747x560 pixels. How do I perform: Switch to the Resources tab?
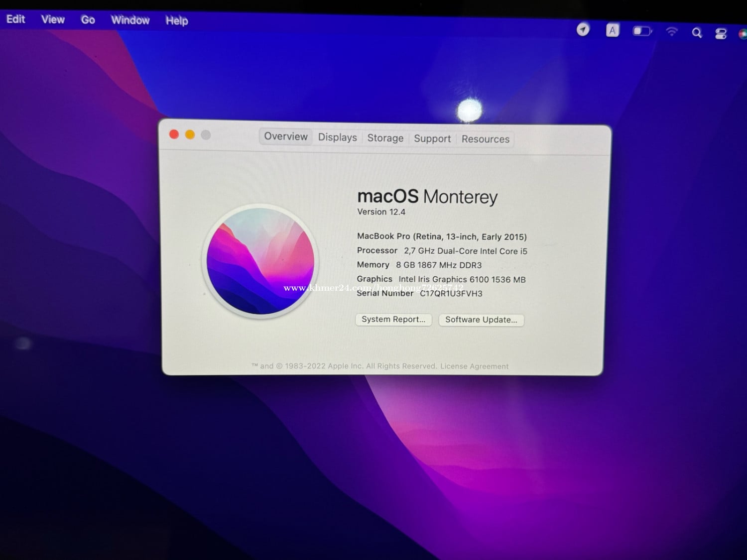485,139
